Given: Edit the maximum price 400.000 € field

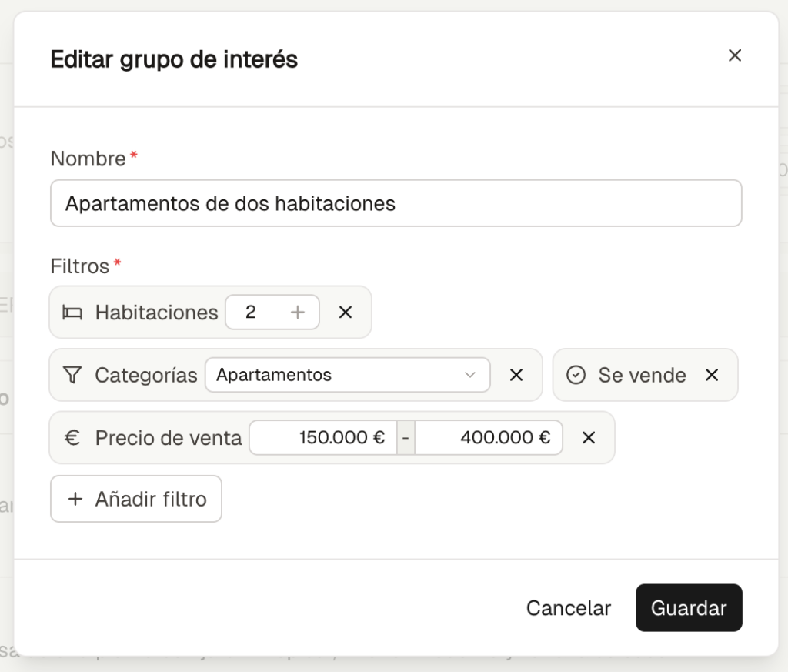Looking at the screenshot, I should coord(489,437).
